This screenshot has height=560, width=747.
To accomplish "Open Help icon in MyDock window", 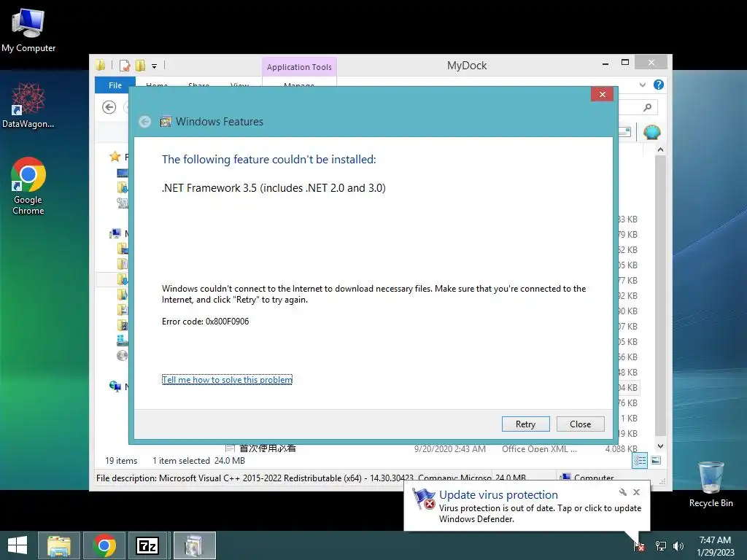I will click(x=659, y=85).
